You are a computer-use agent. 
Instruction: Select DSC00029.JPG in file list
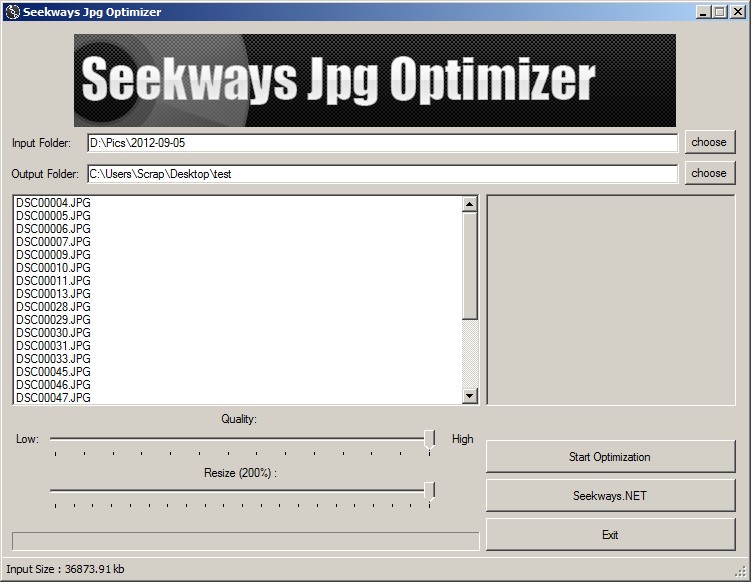(53, 320)
